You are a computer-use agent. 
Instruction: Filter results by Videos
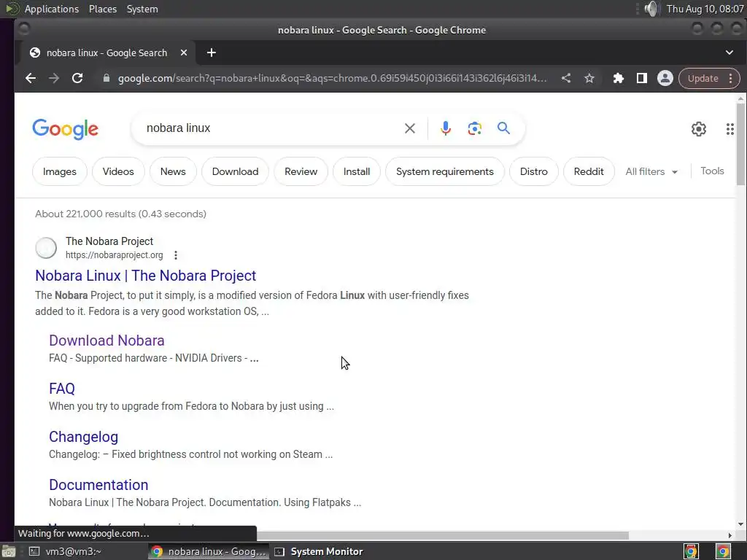click(118, 171)
